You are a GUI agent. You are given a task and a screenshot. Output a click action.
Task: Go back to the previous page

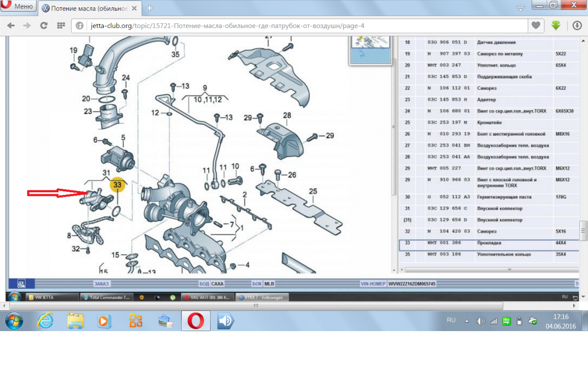[x=11, y=26]
